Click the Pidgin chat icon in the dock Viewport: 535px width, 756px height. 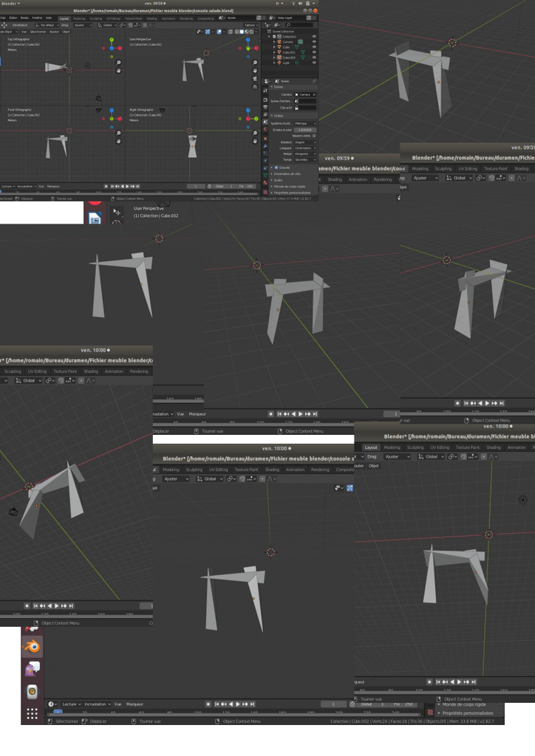(x=32, y=669)
